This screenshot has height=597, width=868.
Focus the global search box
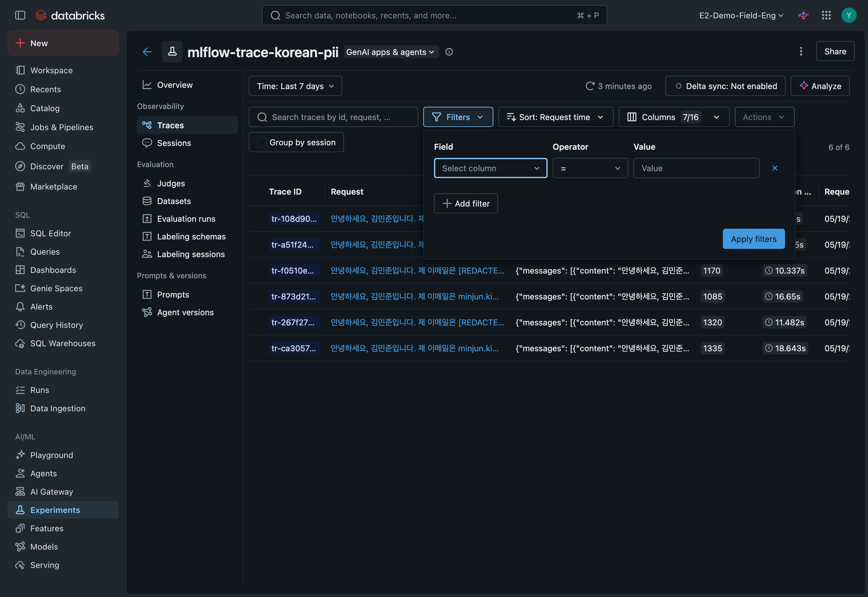pyautogui.click(x=434, y=15)
